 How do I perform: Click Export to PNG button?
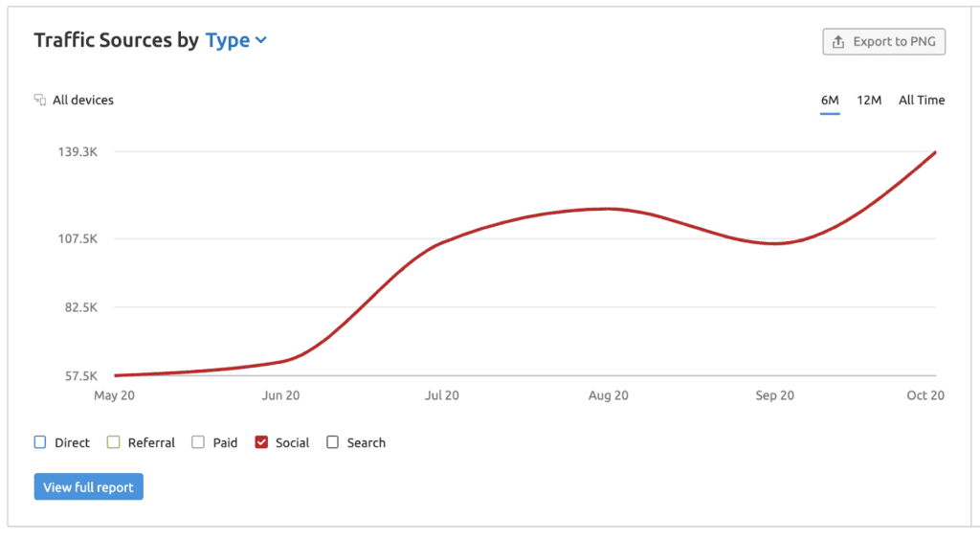click(883, 42)
